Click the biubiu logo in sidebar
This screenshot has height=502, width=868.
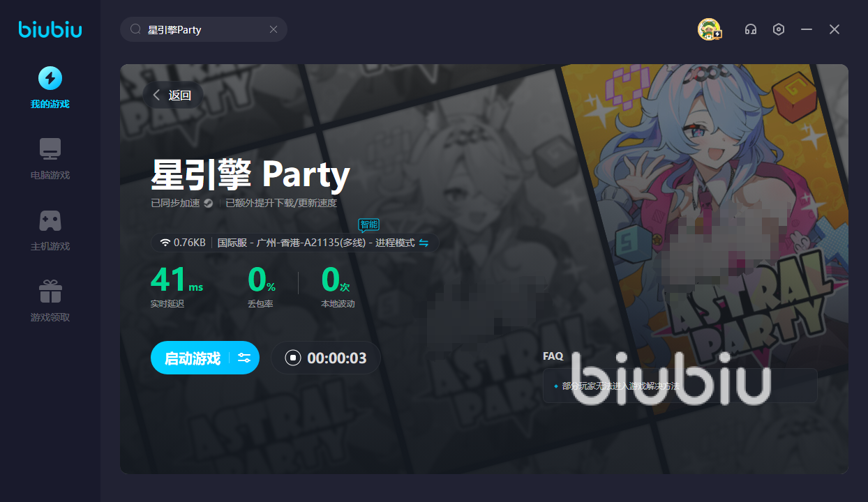click(x=50, y=29)
